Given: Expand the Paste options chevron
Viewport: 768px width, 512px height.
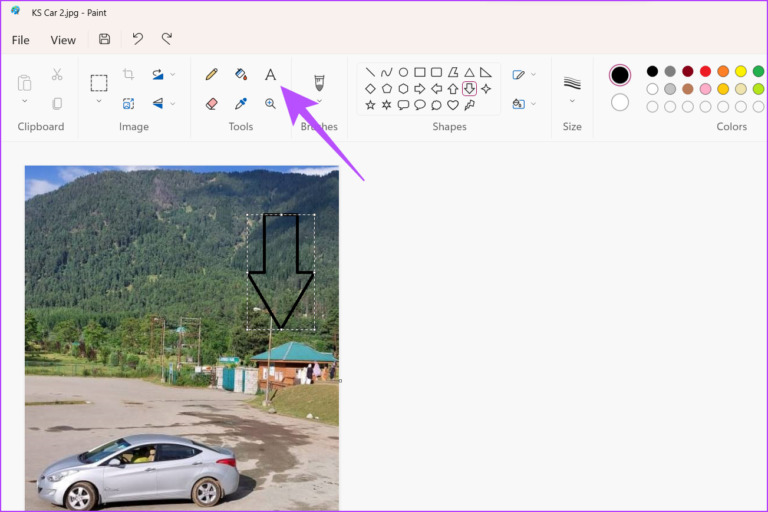Looking at the screenshot, I should pyautogui.click(x=24, y=101).
